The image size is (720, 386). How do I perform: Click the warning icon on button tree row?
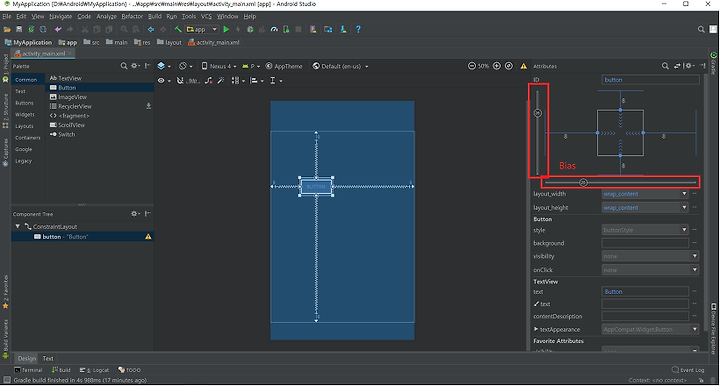[x=148, y=237]
